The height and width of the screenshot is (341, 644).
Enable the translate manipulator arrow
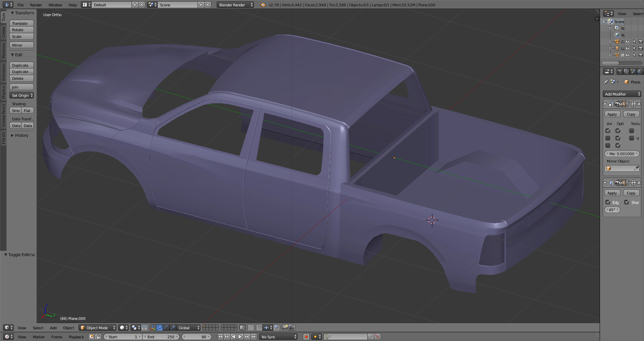(x=159, y=328)
